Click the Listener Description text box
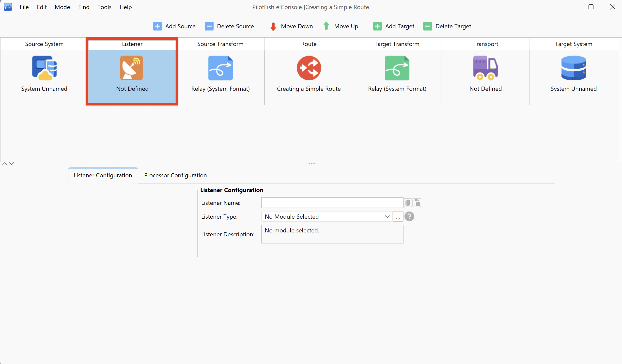This screenshot has width=622, height=364. point(332,234)
